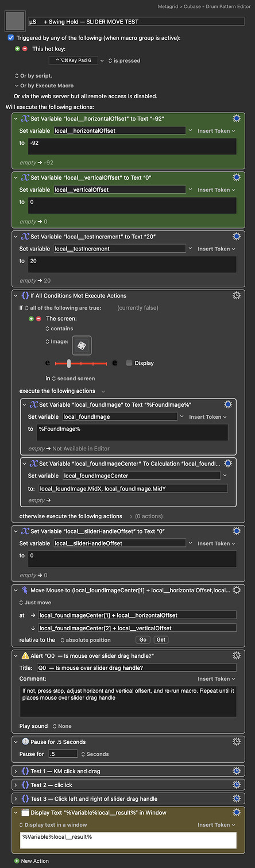Screen dimensions: 255x868
Task: Collapse the If All Conditions Met action
Action: [x=16, y=295]
